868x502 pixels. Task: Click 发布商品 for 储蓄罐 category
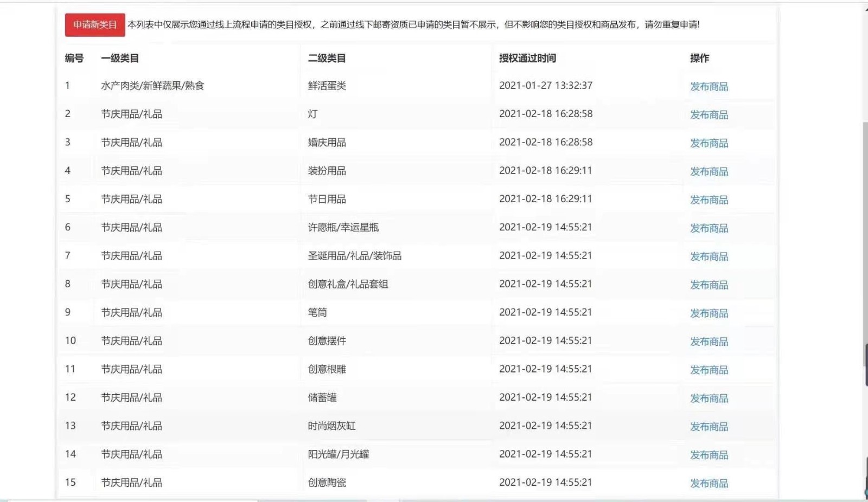tap(709, 398)
